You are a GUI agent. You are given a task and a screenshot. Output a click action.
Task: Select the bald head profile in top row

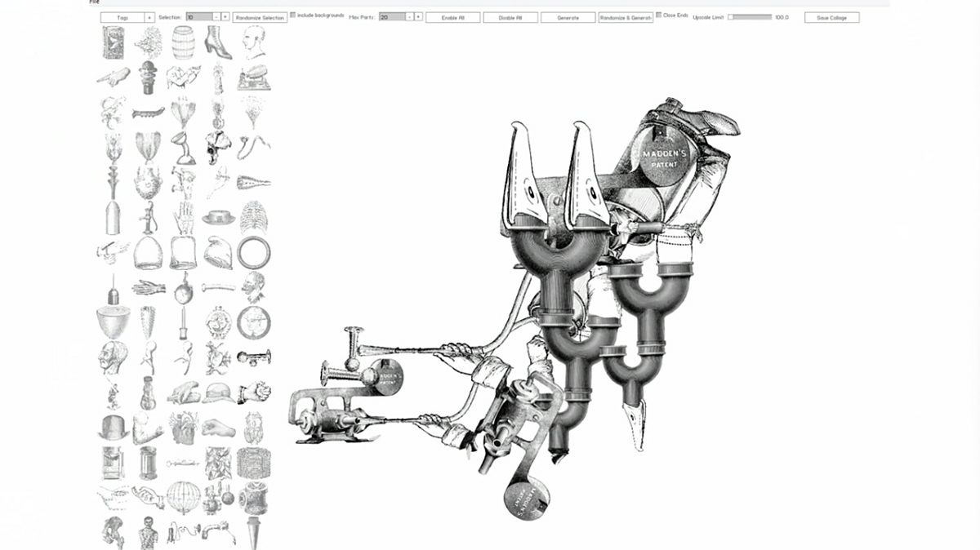[254, 42]
